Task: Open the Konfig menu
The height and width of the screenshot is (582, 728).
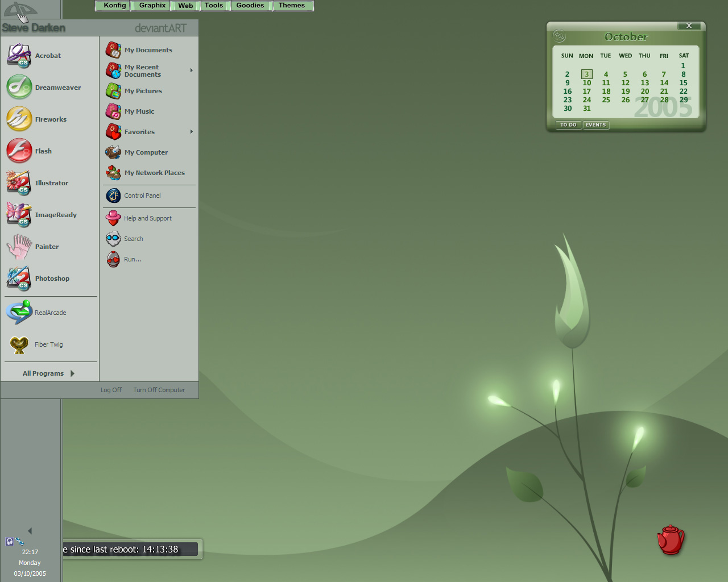Action: coord(114,6)
